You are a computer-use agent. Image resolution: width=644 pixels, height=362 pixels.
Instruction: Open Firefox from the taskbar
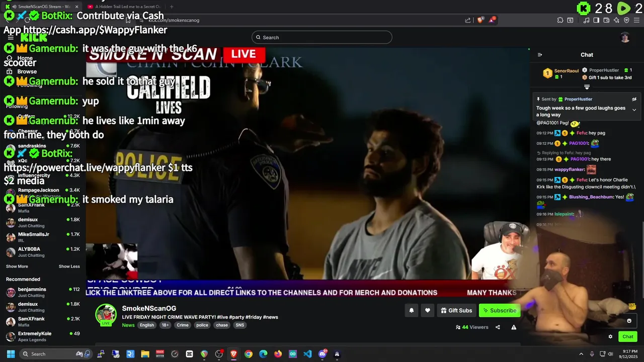(278, 354)
